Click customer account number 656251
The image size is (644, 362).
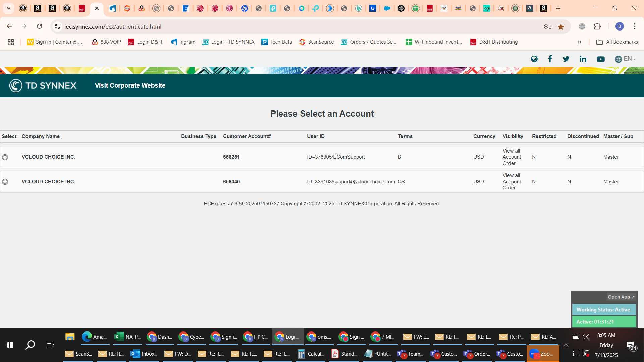point(231,157)
